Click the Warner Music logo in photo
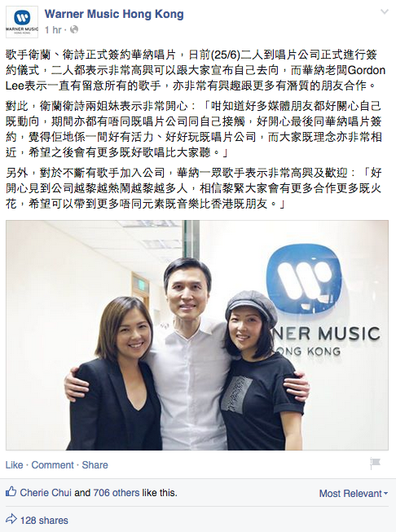The image size is (396, 532). click(305, 279)
